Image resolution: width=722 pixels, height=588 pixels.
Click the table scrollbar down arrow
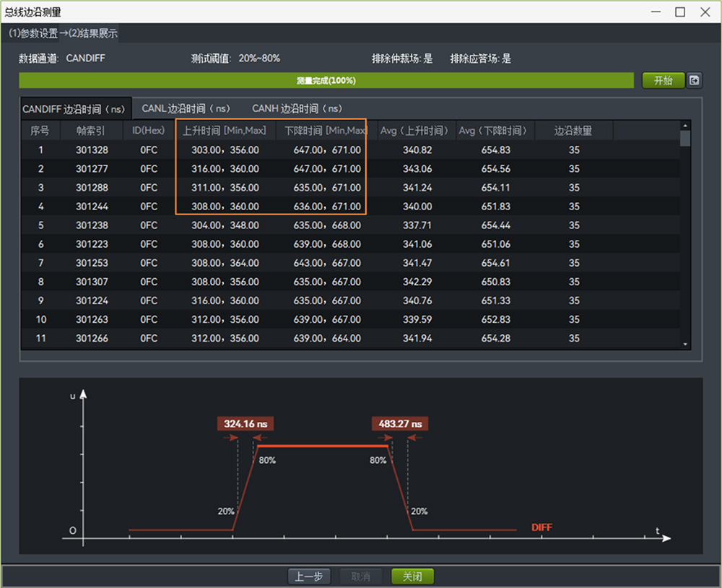685,345
